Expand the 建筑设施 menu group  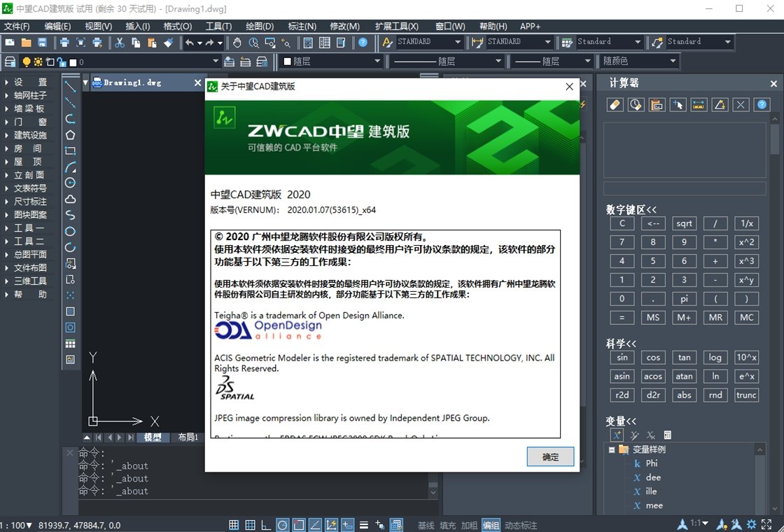point(26,135)
